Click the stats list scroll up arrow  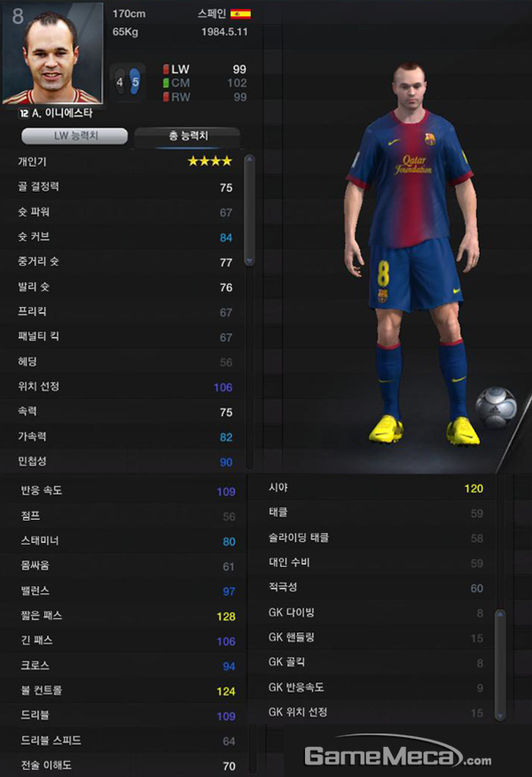pos(249,160)
